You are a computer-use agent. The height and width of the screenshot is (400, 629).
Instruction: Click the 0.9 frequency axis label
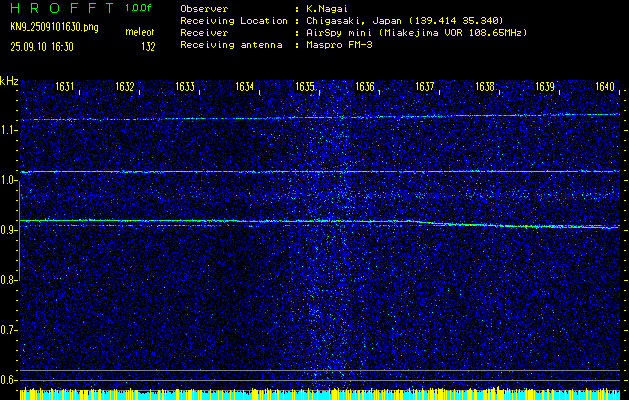6,230
